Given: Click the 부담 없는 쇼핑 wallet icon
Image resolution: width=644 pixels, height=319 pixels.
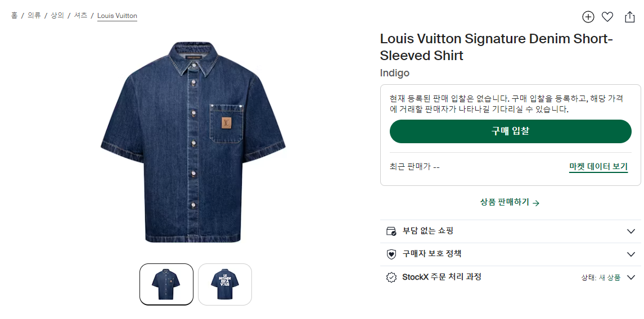Looking at the screenshot, I should (391, 231).
